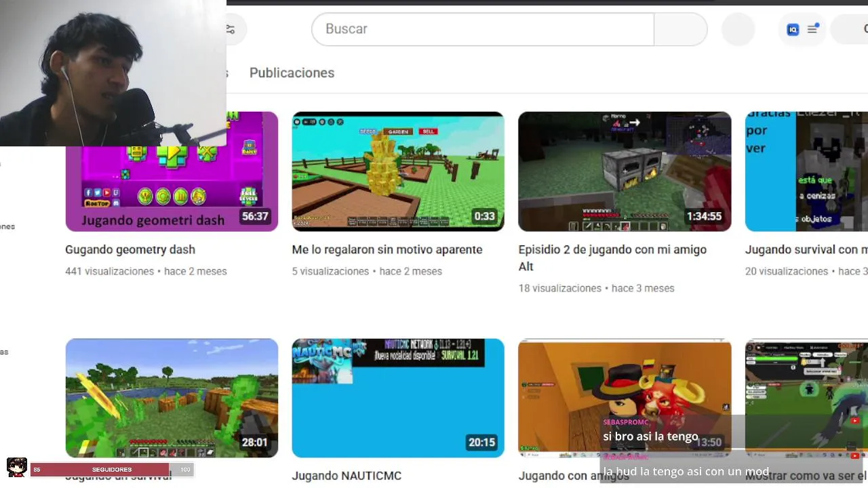Click the Buscar search field
Screen dimensions: 868x488
[482, 29]
